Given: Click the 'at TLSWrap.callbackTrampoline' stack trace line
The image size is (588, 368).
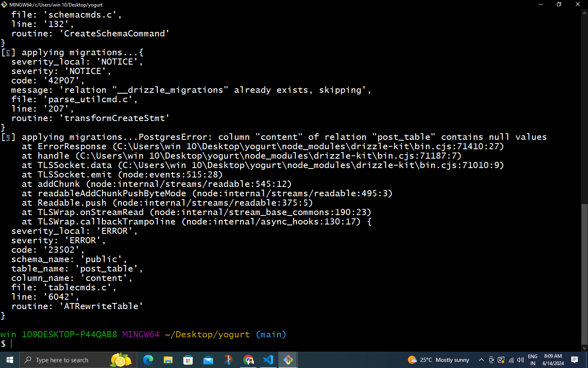Looking at the screenshot, I should point(196,222).
